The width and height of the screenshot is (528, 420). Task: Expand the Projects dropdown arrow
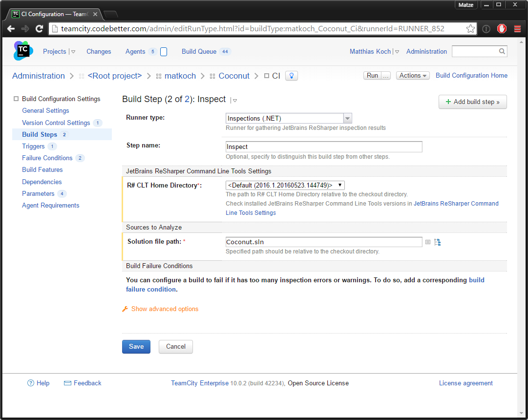click(73, 52)
